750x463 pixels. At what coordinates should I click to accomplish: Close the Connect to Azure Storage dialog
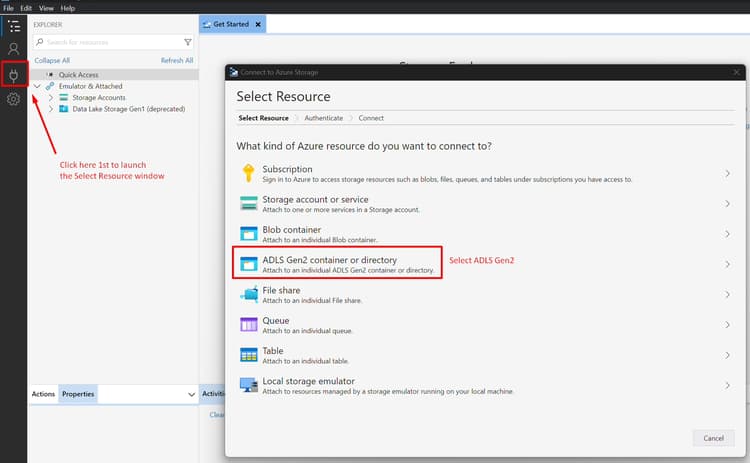pos(737,72)
